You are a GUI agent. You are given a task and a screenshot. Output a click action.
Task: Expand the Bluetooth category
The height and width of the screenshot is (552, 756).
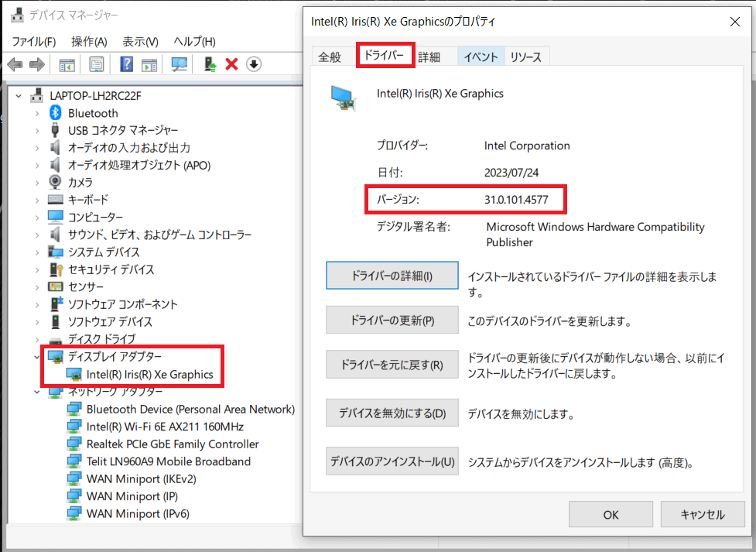(37, 113)
